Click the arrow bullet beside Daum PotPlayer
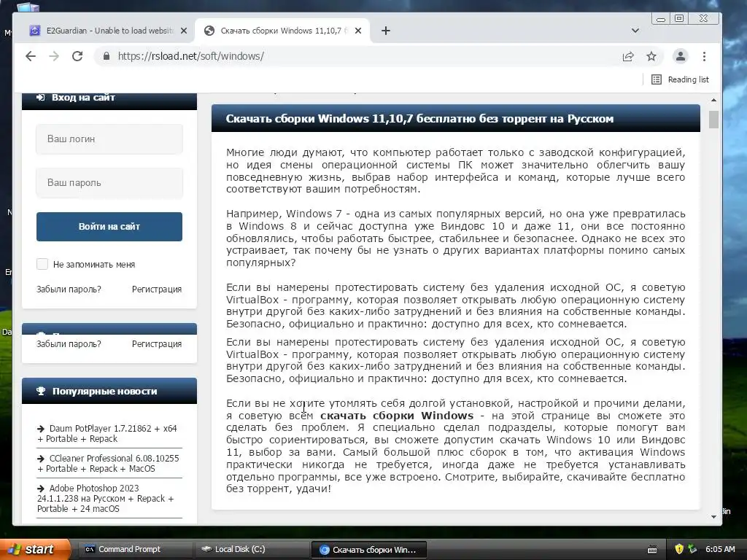This screenshot has width=747, height=560. coord(41,429)
